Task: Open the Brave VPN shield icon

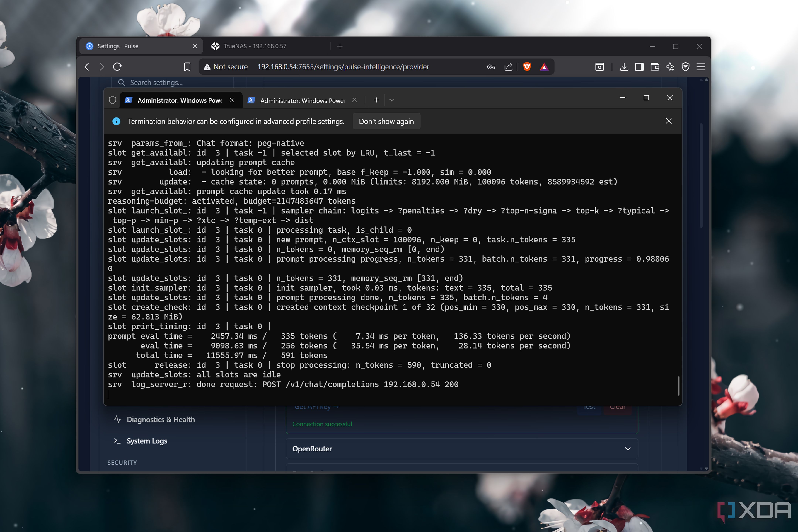Action: 685,67
